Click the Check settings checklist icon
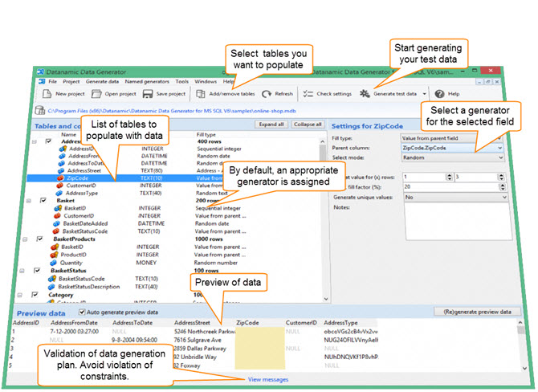Image resolution: width=538 pixels, height=392 pixels. (308, 94)
